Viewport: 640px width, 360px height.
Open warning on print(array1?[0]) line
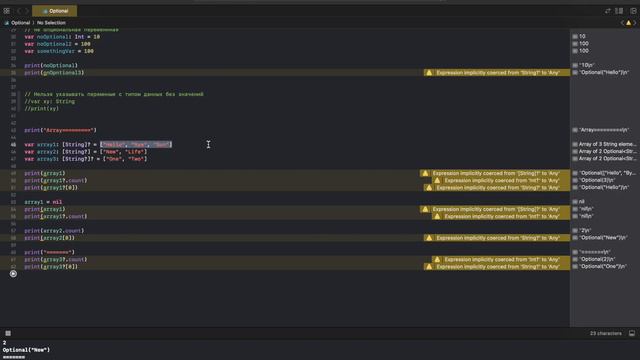497,188
